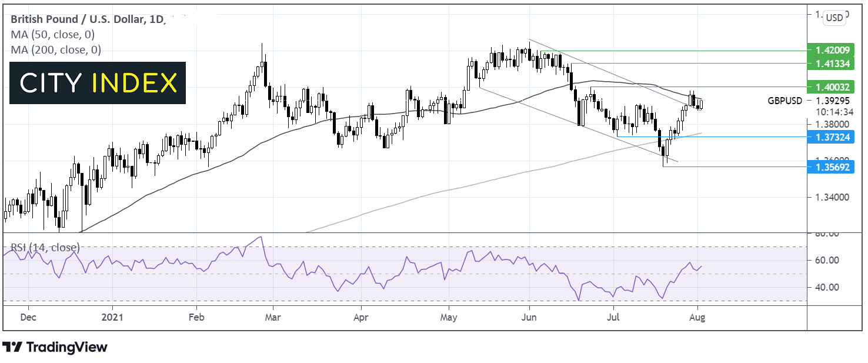This screenshot has width=868, height=363.
Task: Click the British Pound / U.S. Dollar title
Action: pyautogui.click(x=77, y=19)
